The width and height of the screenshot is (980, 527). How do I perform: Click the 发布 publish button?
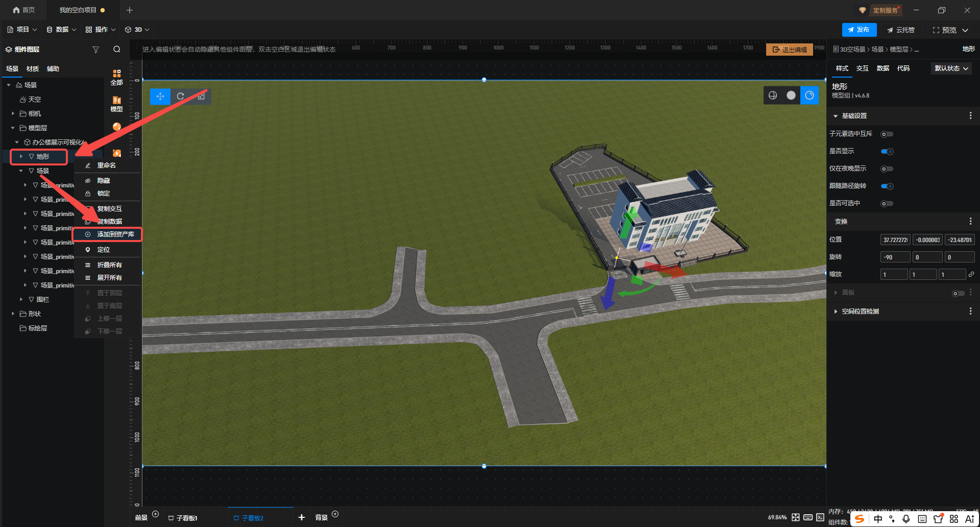pyautogui.click(x=859, y=30)
